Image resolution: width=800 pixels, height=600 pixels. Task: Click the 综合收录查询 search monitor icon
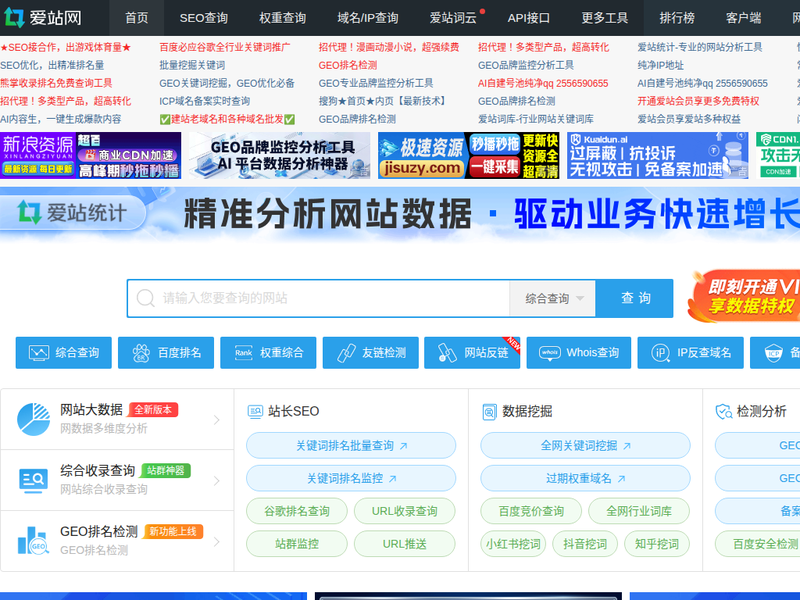tap(34, 481)
